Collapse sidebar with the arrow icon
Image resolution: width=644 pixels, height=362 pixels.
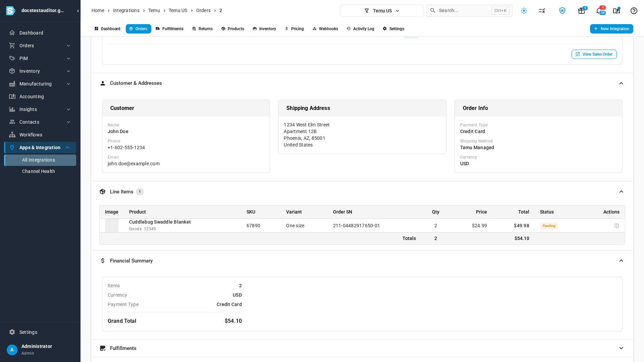coord(78,11)
